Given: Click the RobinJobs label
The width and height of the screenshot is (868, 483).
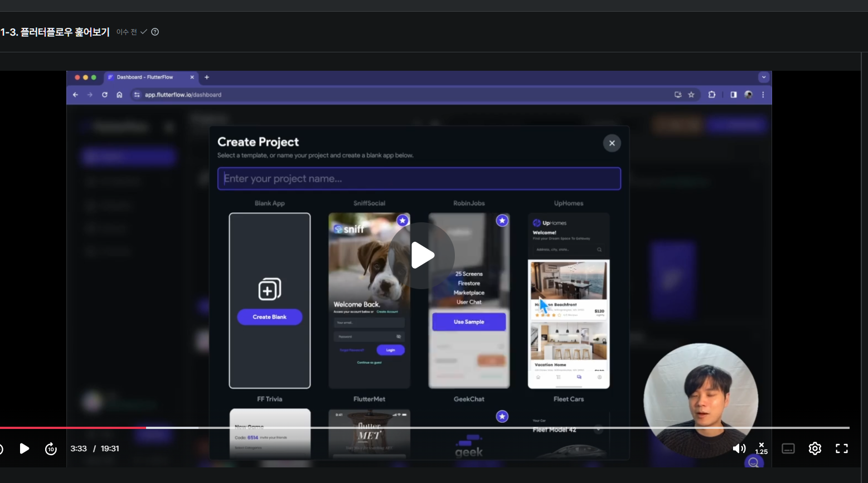Looking at the screenshot, I should coord(469,203).
